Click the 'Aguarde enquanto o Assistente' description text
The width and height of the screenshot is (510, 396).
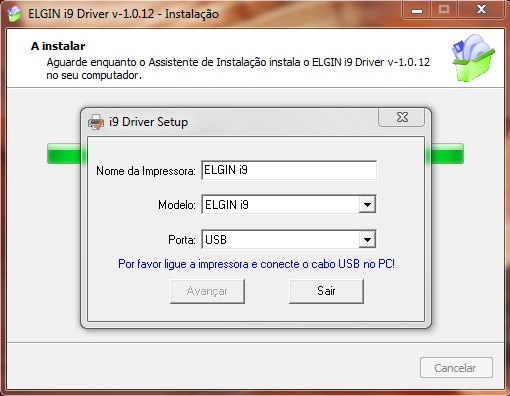pyautogui.click(x=238, y=69)
